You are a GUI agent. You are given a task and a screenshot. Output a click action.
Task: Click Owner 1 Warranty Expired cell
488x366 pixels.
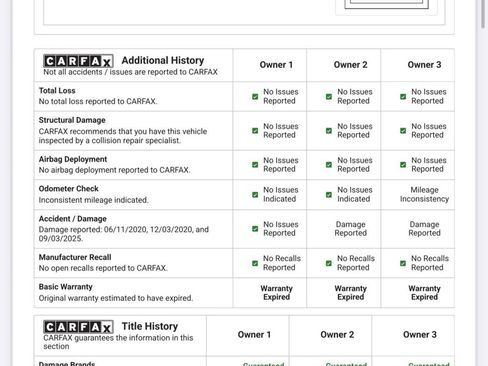click(276, 293)
